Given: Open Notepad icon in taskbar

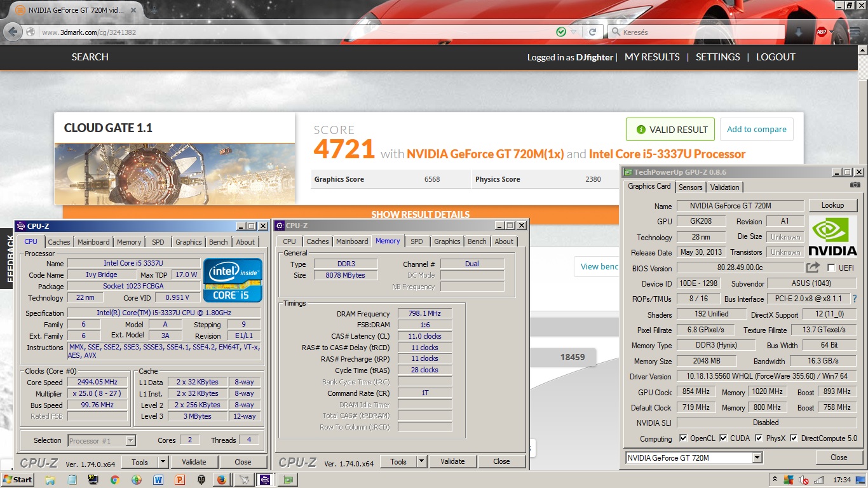Looking at the screenshot, I should 72,480.
